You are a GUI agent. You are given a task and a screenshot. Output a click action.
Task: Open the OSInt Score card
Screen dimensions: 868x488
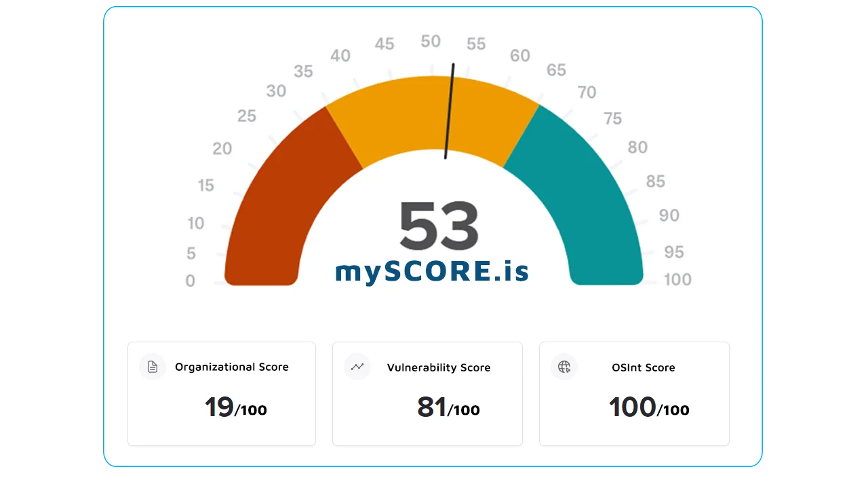634,394
